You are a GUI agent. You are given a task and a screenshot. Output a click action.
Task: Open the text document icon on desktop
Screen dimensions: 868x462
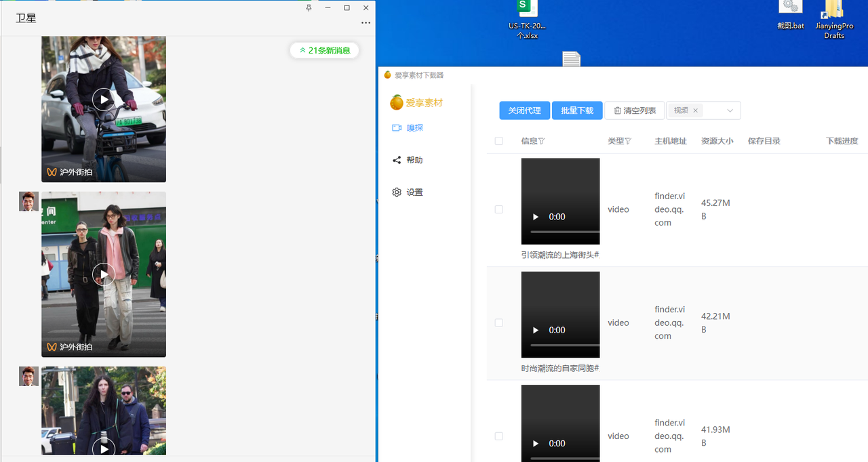click(x=572, y=59)
